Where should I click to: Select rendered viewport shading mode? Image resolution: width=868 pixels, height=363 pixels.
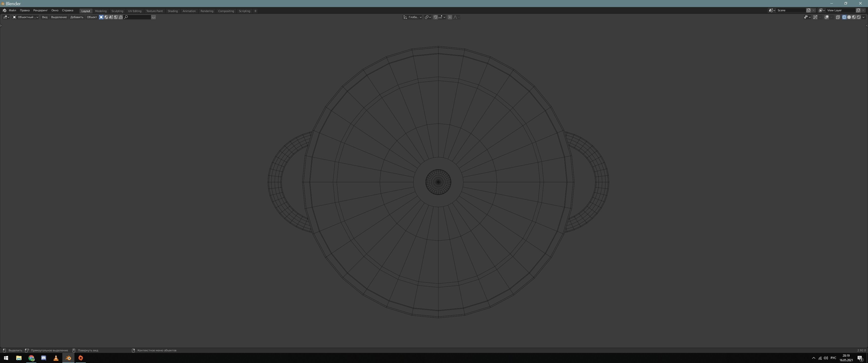858,17
